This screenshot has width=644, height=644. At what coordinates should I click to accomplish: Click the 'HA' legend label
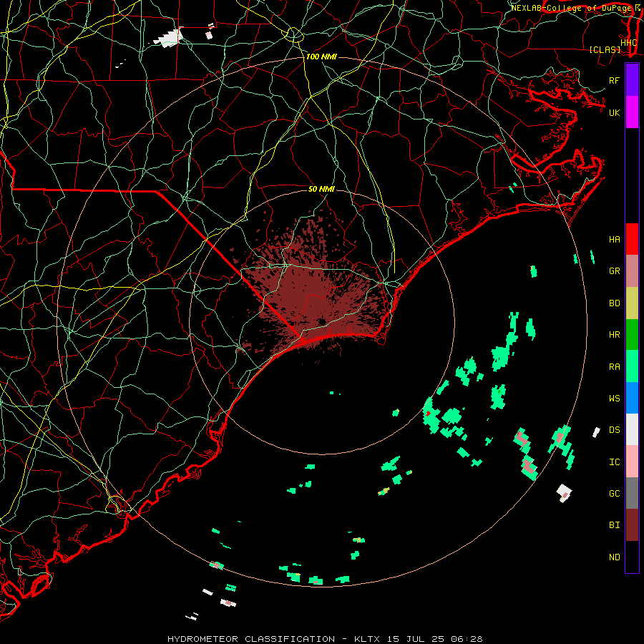(x=614, y=240)
